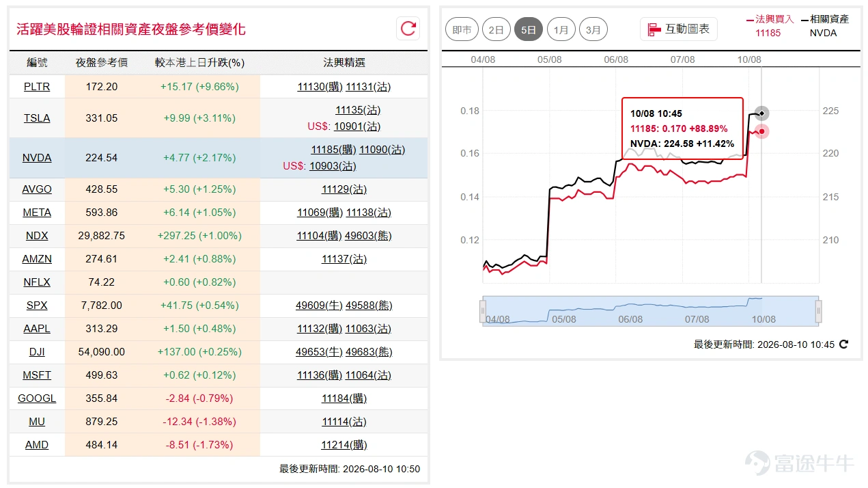This screenshot has height=488, width=868.
Task: Click AMD change -8.51 (-1.73%)
Action: pyautogui.click(x=199, y=445)
